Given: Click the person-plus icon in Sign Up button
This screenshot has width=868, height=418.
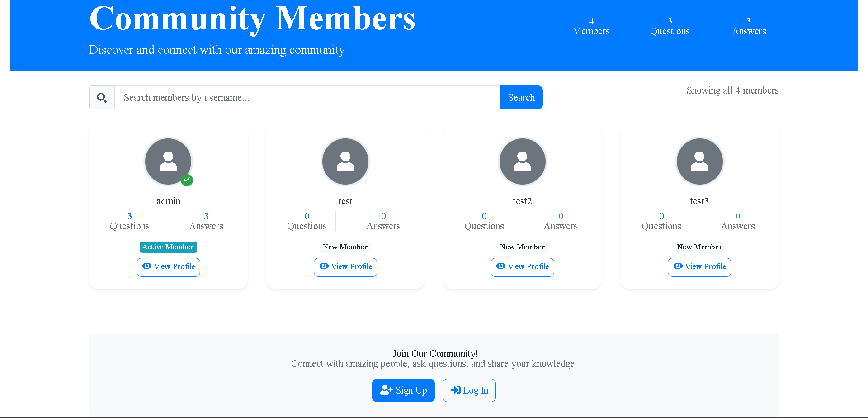Looking at the screenshot, I should coord(386,390).
